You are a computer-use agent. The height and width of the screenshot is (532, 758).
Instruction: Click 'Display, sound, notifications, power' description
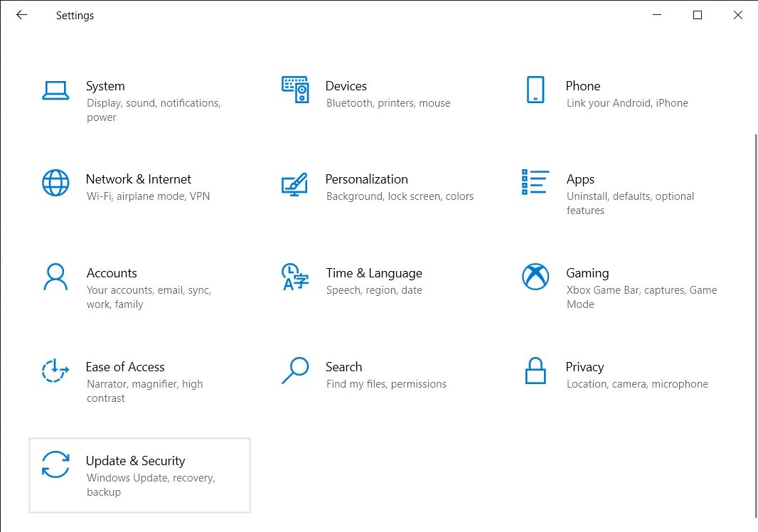[154, 110]
